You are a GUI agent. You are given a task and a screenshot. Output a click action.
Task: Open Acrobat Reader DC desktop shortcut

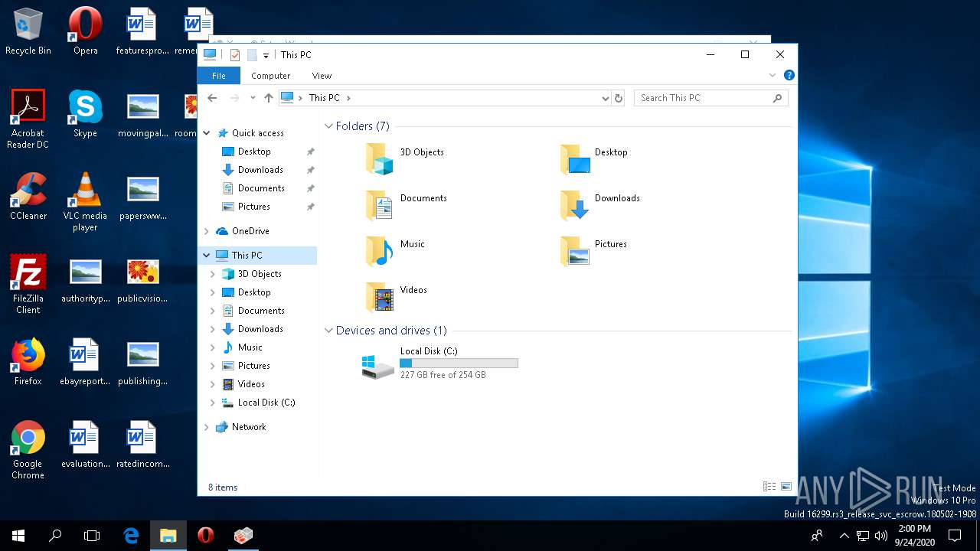[28, 119]
